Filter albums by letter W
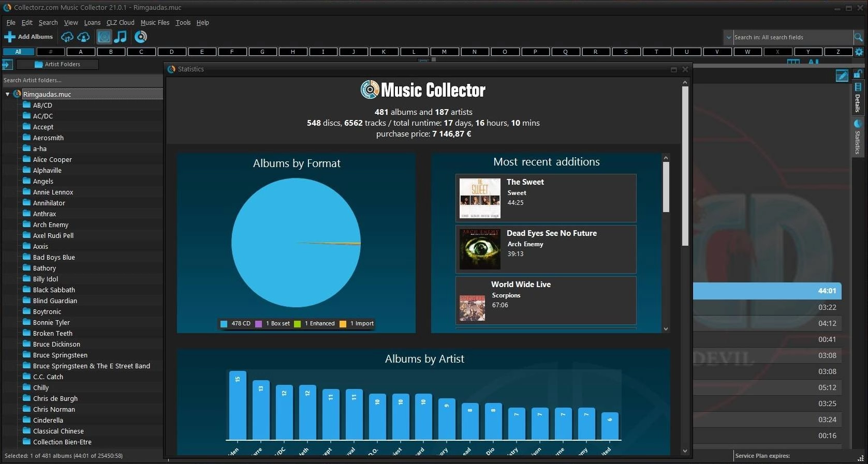 [747, 52]
